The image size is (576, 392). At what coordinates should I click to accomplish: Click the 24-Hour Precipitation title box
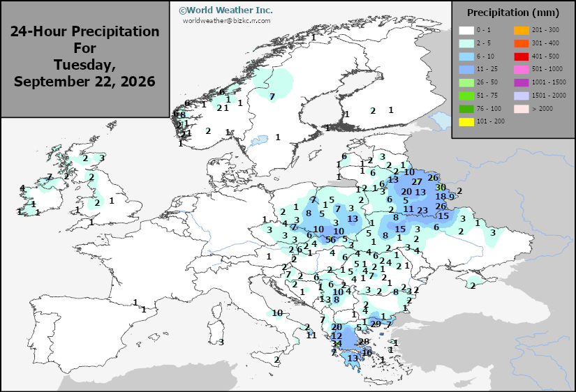pos(85,59)
